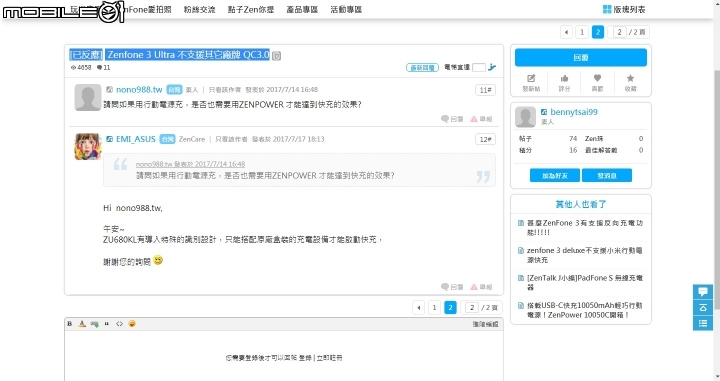
Task: Open the fan exchange menu (粉絲交流)
Action: (199, 9)
